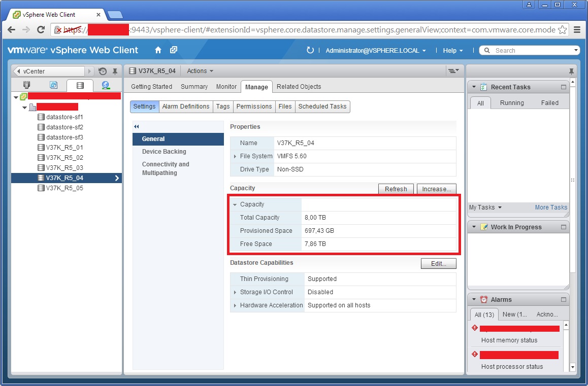
Task: Open the Files sub-tab
Action: 285,107
